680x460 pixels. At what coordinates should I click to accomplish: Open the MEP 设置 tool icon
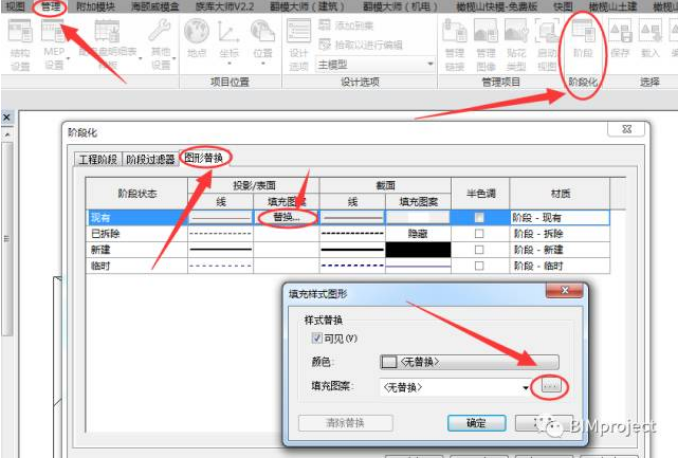[53, 31]
